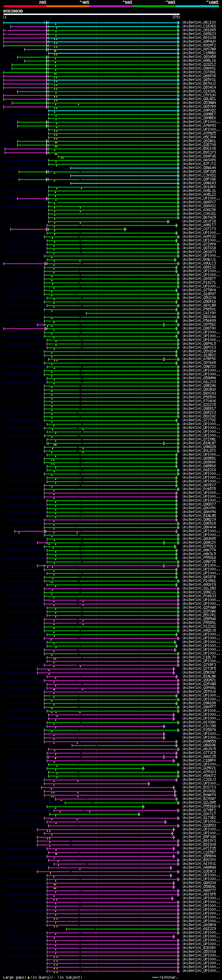Viewport: 222px width, 980px height.
Task: Open hit UniRef100_B9IG38
Action: (199, 38)
